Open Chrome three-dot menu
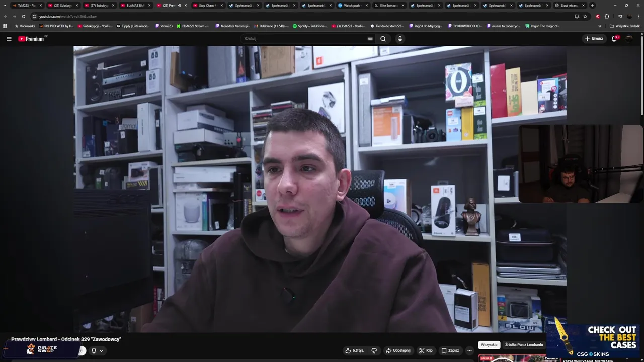 pyautogui.click(x=638, y=16)
